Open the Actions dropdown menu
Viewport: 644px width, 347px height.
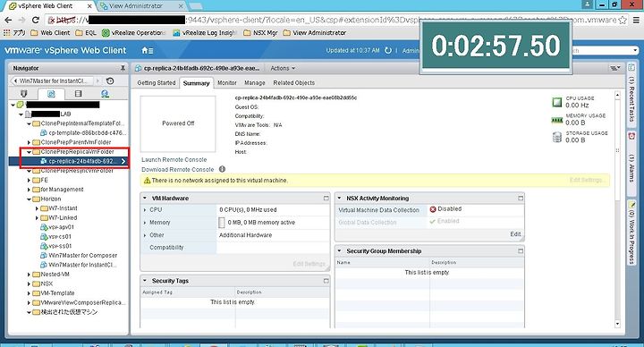click(283, 68)
